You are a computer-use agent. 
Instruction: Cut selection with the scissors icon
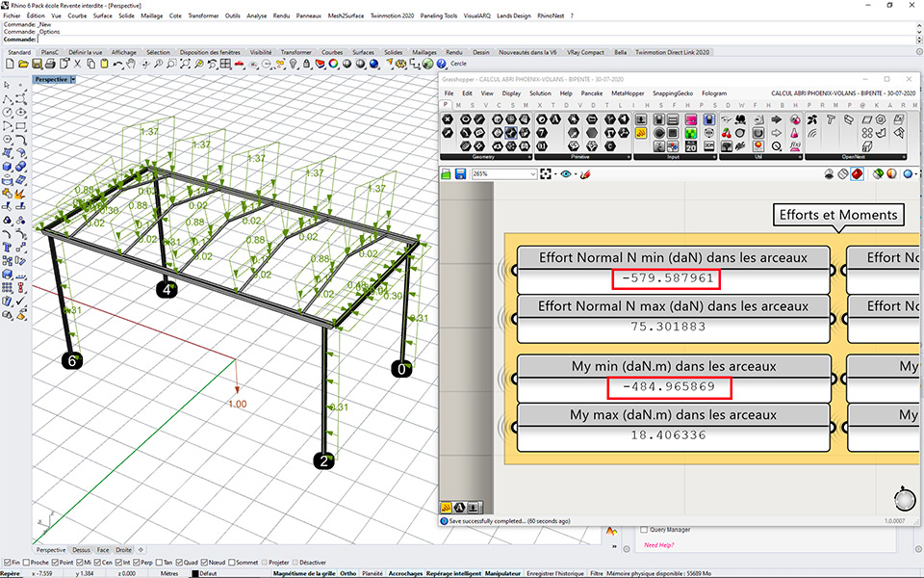coord(77,64)
